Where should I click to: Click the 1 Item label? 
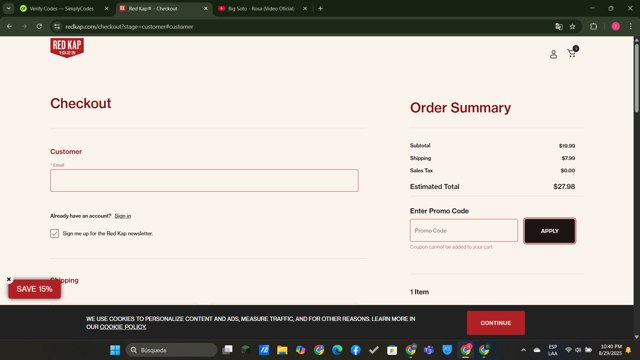coord(419,292)
